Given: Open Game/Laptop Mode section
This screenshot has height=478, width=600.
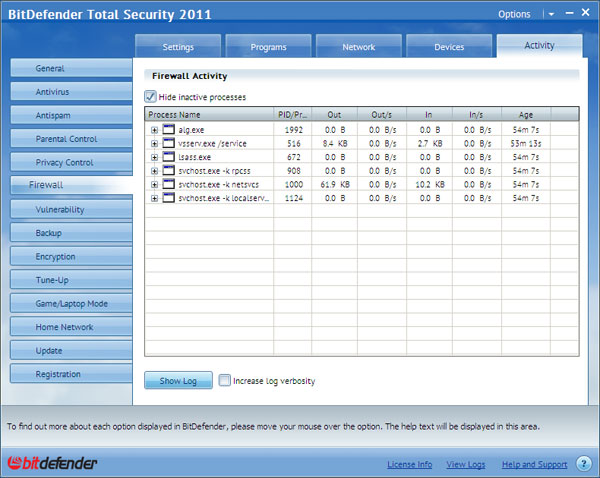Looking at the screenshot, I should tap(71, 303).
